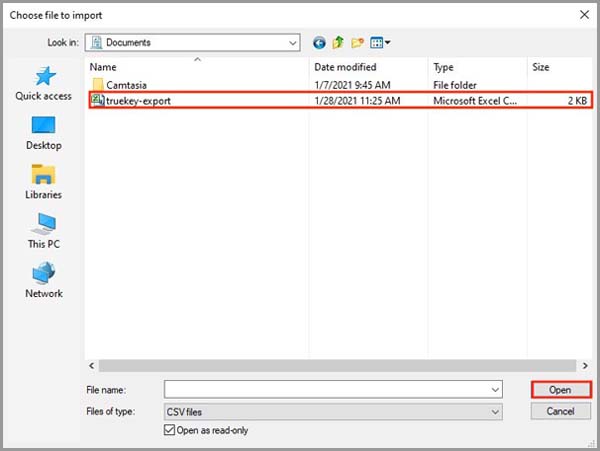Click the Microsoft Excel C... type cell
Viewport: 600px width, 451px height.
475,101
